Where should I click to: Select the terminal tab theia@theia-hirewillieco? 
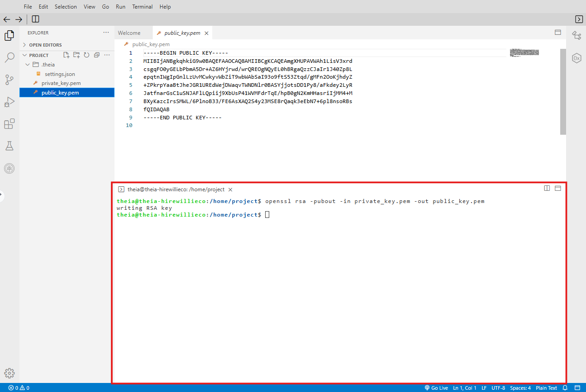(x=176, y=190)
